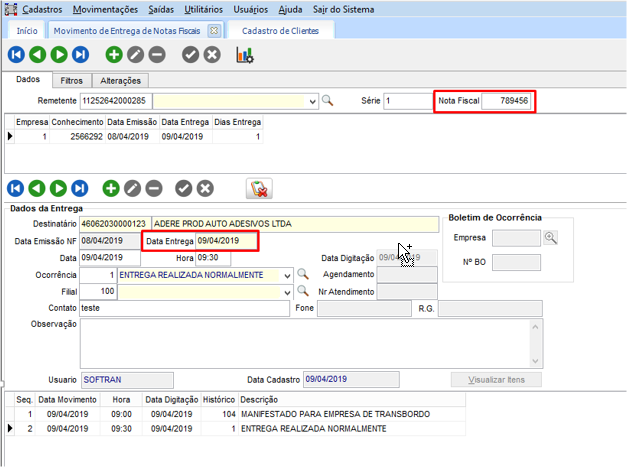This screenshot has width=627, height=467.
Task: Switch to the Filtros tab
Action: pyautogui.click(x=72, y=80)
